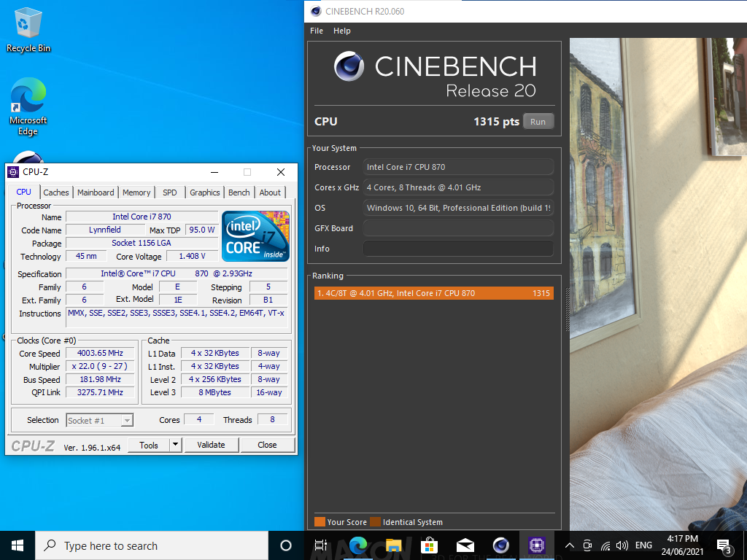The height and width of the screenshot is (560, 747).
Task: Click the Processor field Intel Core i7 CPU 870
Action: click(458, 167)
